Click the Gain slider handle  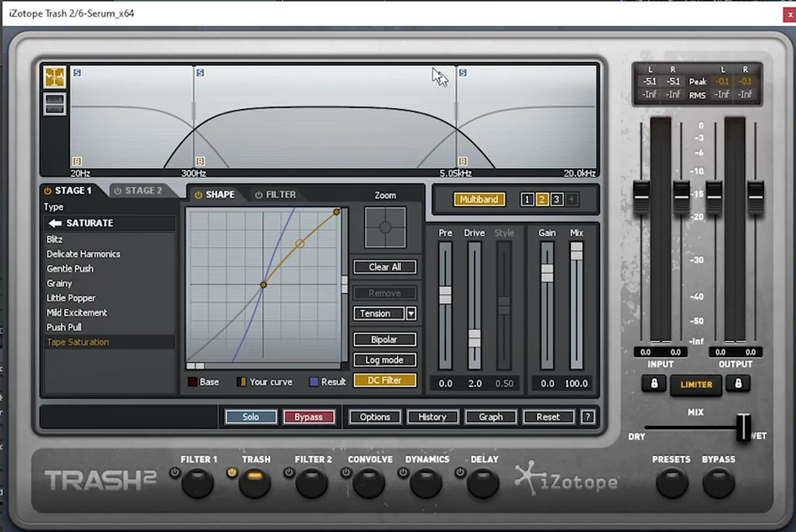point(547,273)
